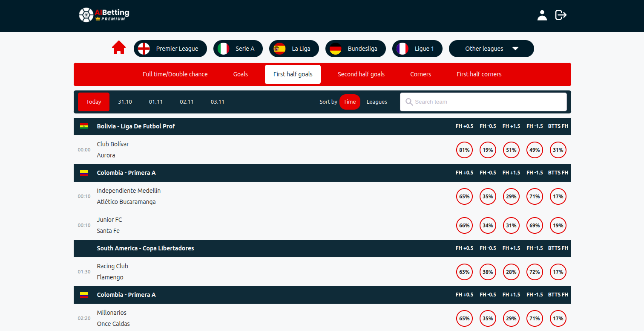This screenshot has height=331, width=644.
Task: Select the Ligue 1 France flag
Action: pos(402,49)
